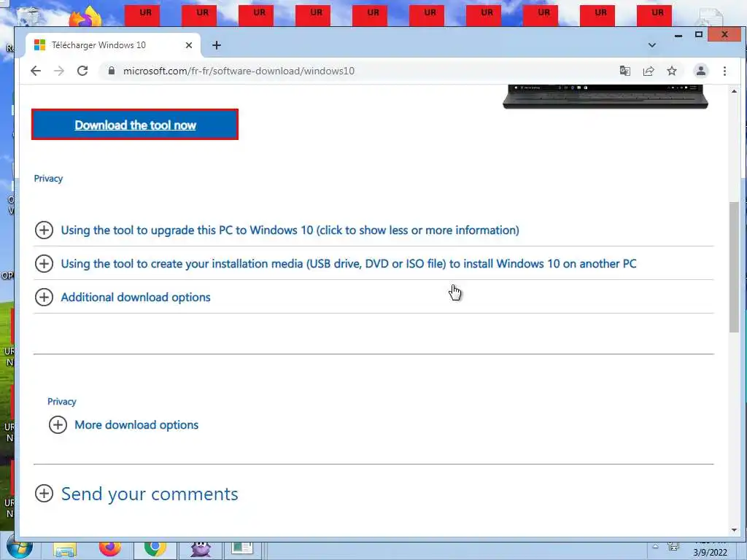Reload the current page
The height and width of the screenshot is (560, 747).
pyautogui.click(x=82, y=71)
